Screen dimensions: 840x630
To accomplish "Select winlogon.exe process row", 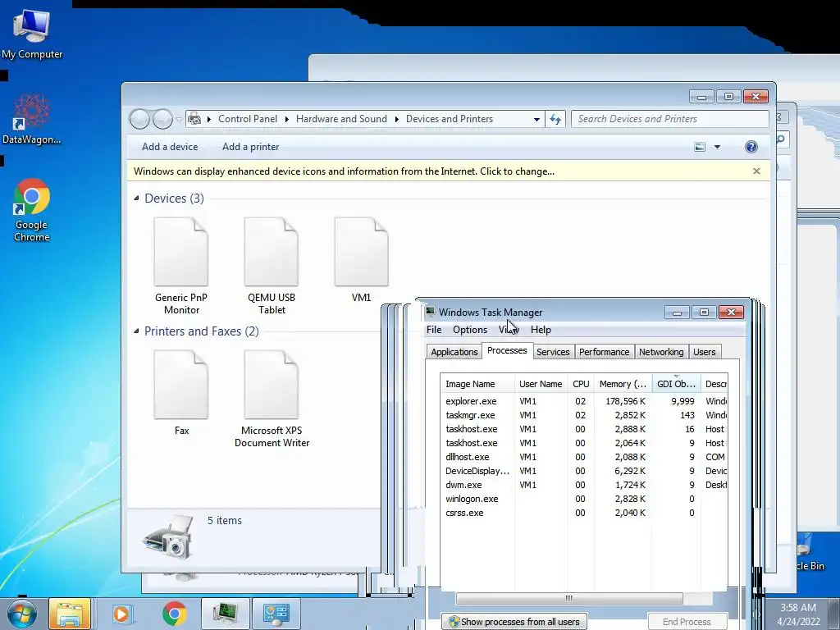I will pos(584,499).
